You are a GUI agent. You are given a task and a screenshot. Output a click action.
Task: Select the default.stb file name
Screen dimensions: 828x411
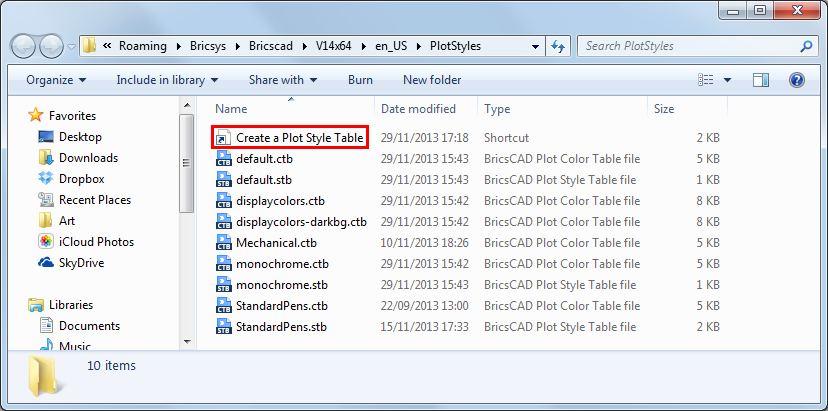pos(264,180)
